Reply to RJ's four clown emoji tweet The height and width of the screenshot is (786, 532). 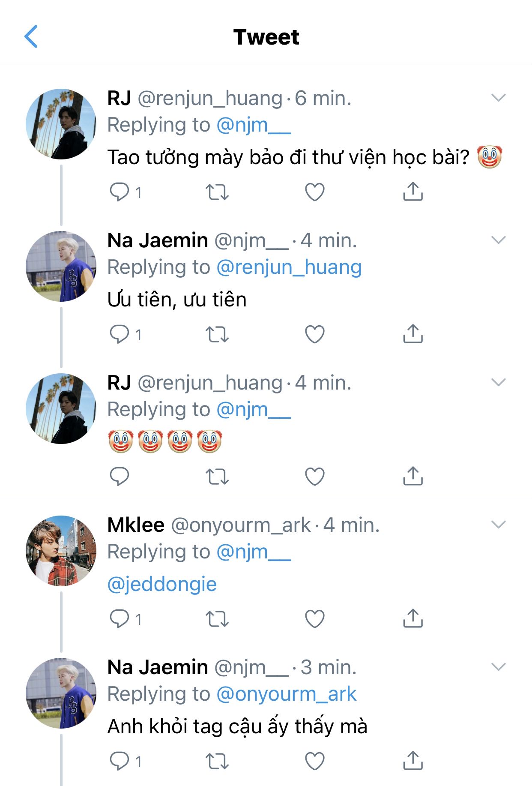[x=120, y=476]
